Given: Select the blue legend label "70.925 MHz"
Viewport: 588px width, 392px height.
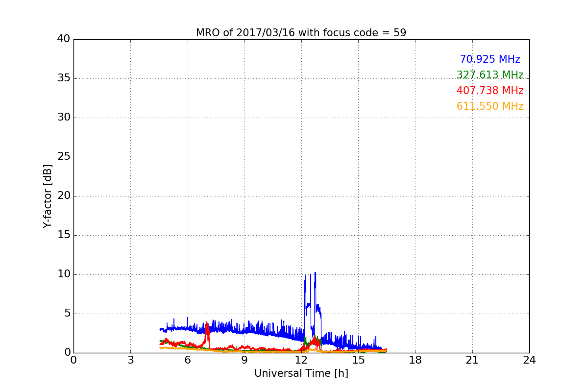Looking at the screenshot, I should pos(490,59).
